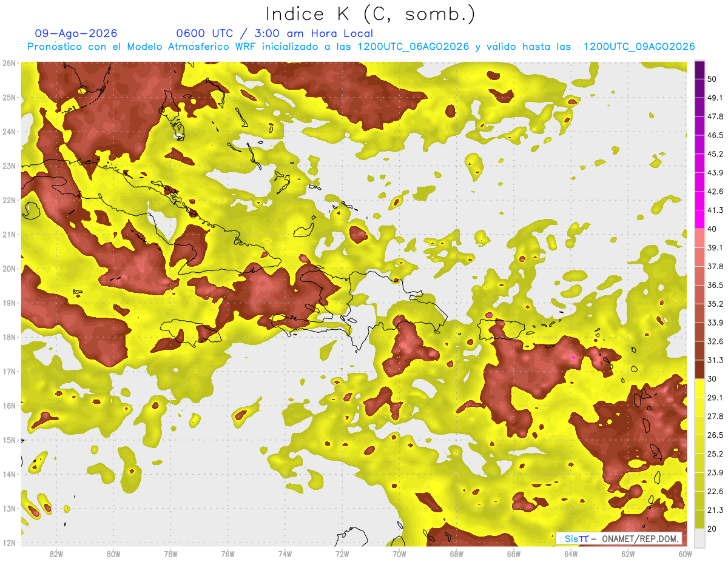Click the longitude label "62W"
The width and height of the screenshot is (728, 562).
click(628, 554)
